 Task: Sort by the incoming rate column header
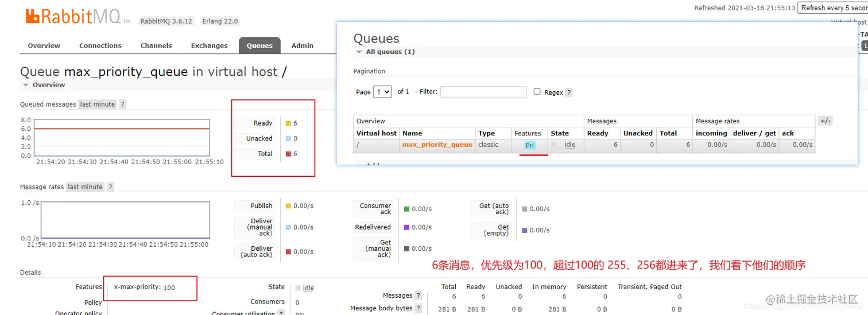point(711,133)
